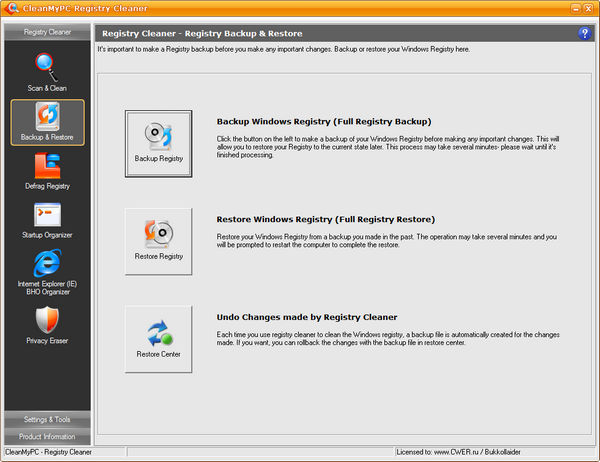Expand the Settings & Tools section
600x462 pixels.
47,419
